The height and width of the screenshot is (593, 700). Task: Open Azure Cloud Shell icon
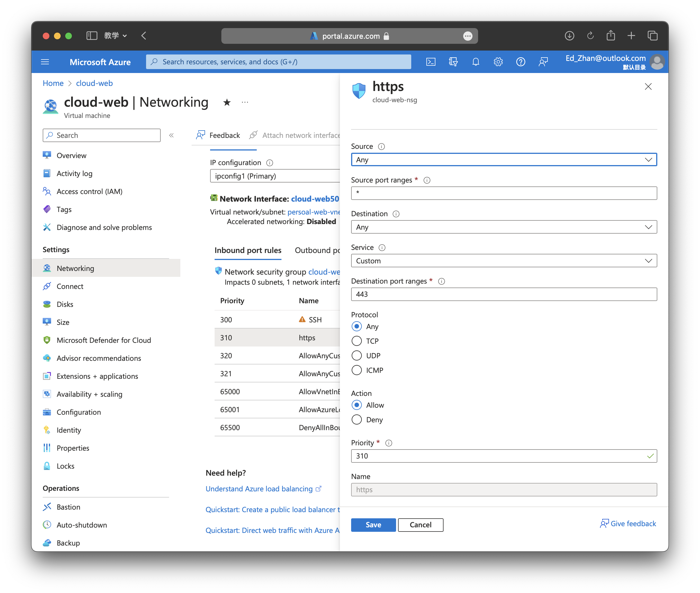[431, 62]
